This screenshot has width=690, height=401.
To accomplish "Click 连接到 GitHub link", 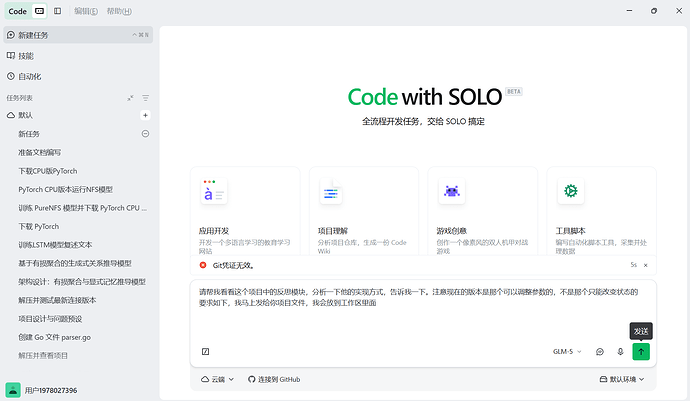I will click(x=274, y=379).
